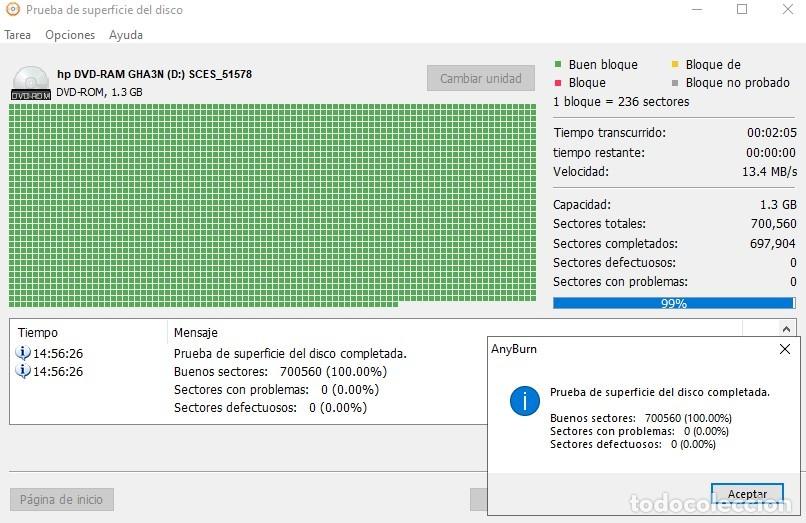806x523 pixels.
Task: Select log line 'Buenos sectores: 700560 (100.00%)'
Action: [x=280, y=371]
